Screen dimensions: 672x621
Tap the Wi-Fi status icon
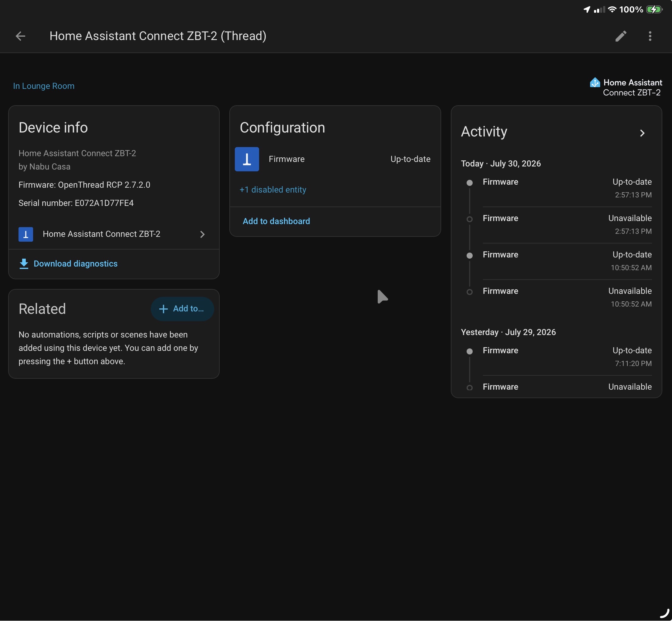point(612,9)
